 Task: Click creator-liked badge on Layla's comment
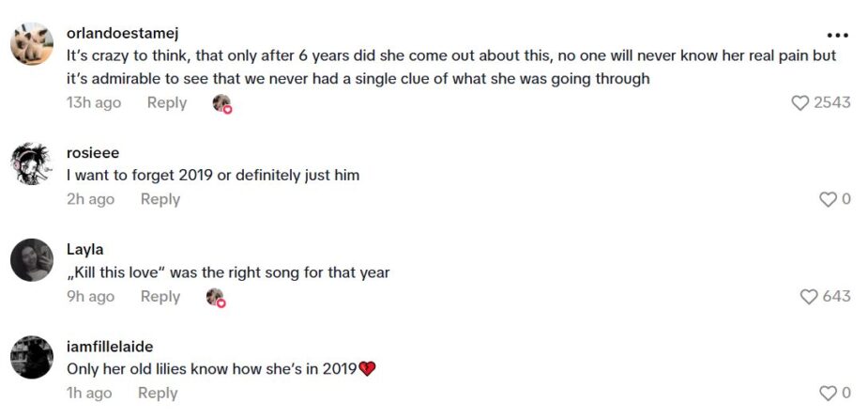[216, 298]
